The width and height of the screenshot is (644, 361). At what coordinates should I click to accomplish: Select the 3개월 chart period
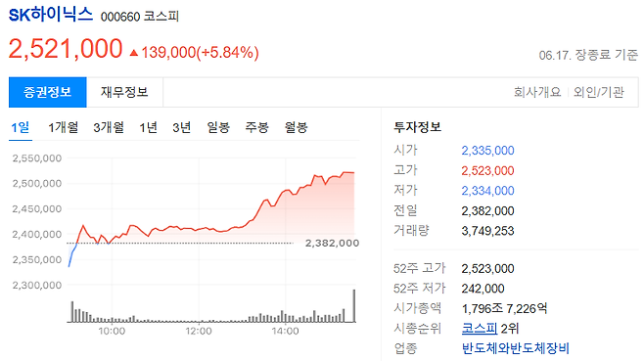[x=109, y=128]
